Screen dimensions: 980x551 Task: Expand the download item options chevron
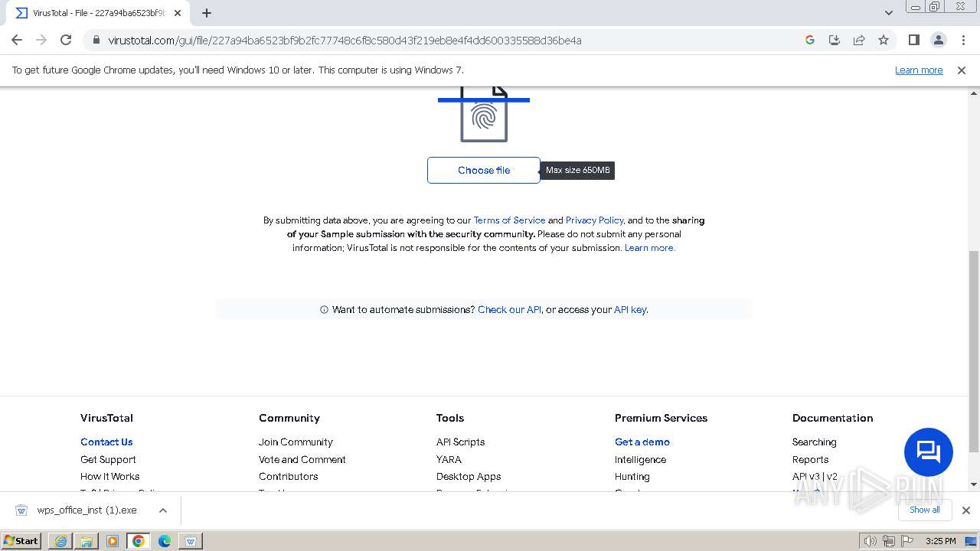(x=162, y=510)
